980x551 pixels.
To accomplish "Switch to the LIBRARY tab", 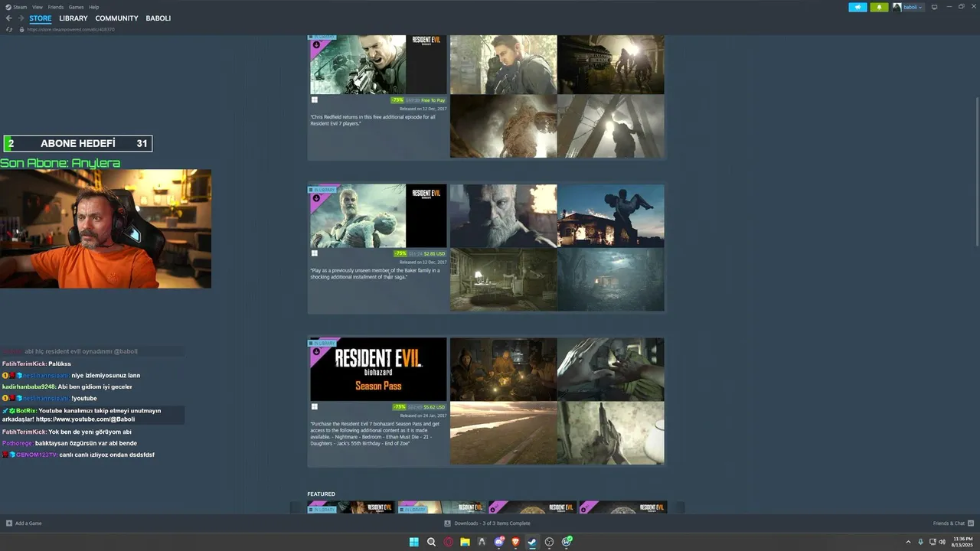I will coord(73,18).
